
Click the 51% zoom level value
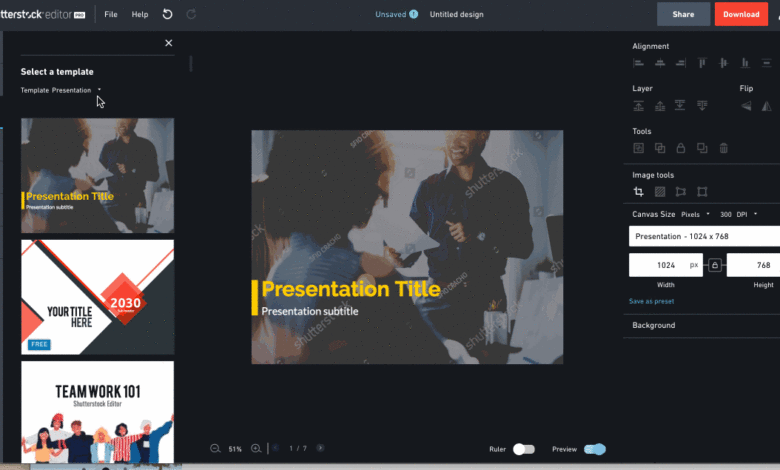pos(235,449)
